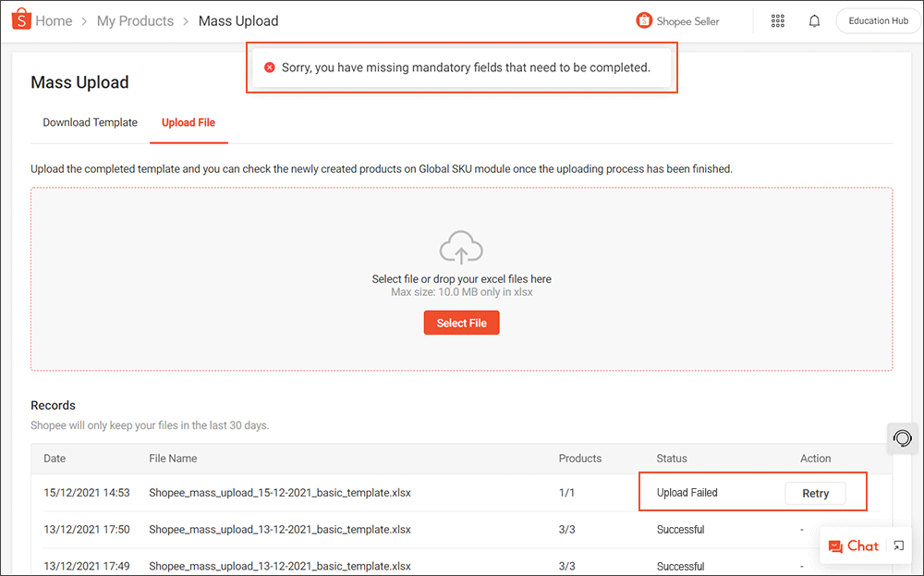Image resolution: width=924 pixels, height=576 pixels.
Task: Navigate to Home via the breadcrumb
Action: (x=54, y=20)
